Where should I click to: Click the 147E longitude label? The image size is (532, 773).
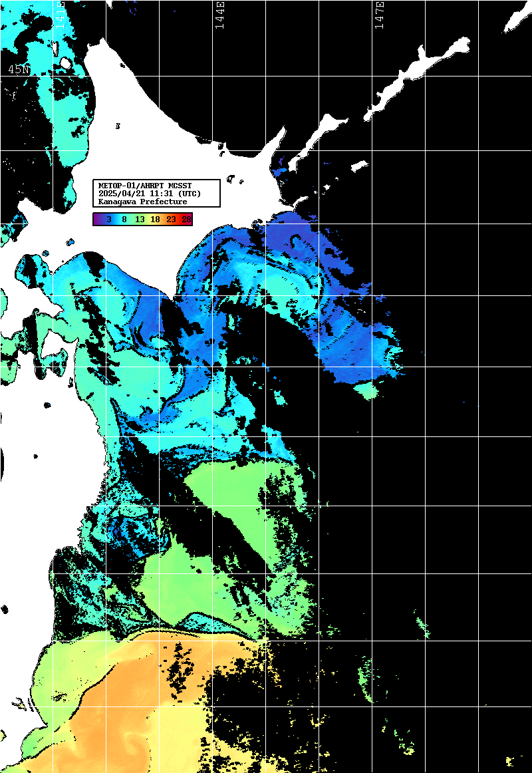click(x=379, y=15)
